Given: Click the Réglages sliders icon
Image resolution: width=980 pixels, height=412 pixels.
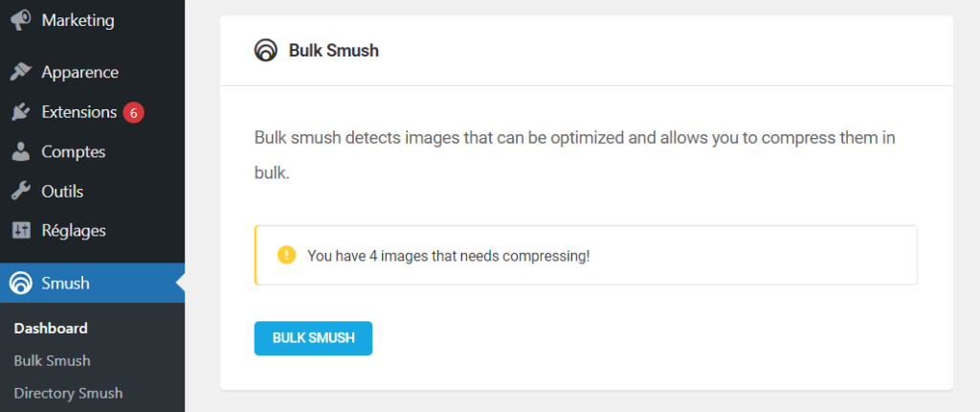Looking at the screenshot, I should click(20, 231).
